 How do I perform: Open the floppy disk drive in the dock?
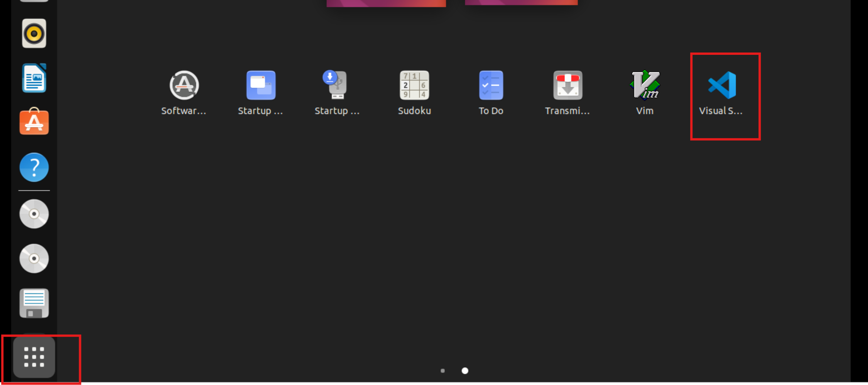[x=34, y=304]
